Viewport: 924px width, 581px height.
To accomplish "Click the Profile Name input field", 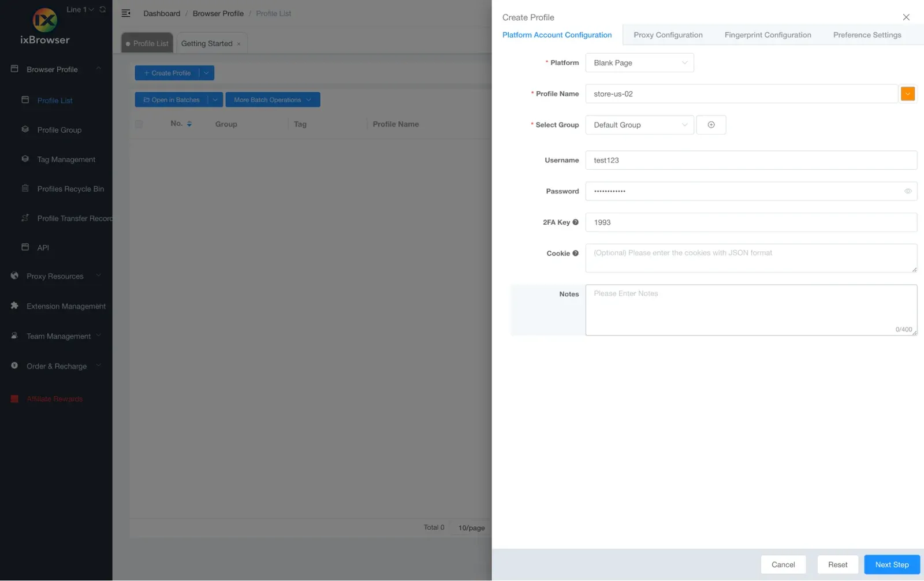I will (x=742, y=94).
